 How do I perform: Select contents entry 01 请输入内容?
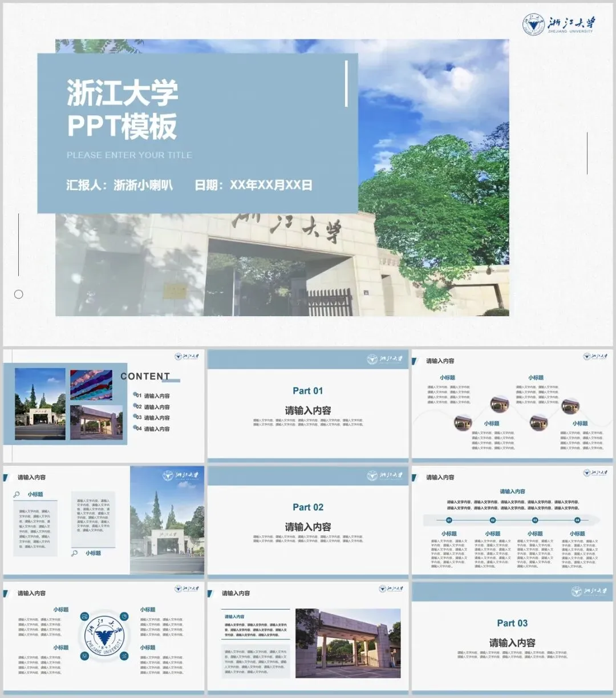click(152, 396)
